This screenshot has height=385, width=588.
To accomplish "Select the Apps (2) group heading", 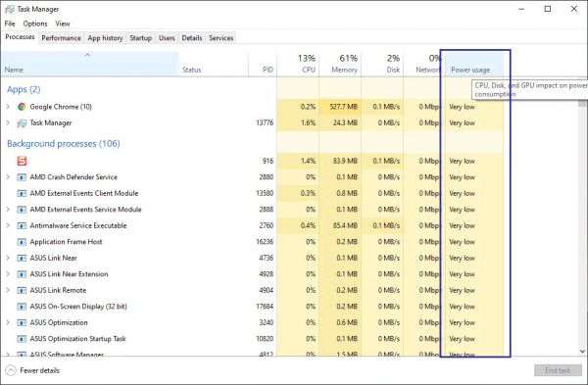I will click(24, 89).
